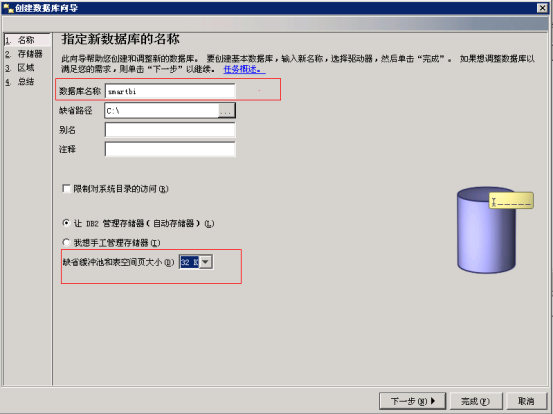Click the empty 别名 alias input field

[x=170, y=130]
